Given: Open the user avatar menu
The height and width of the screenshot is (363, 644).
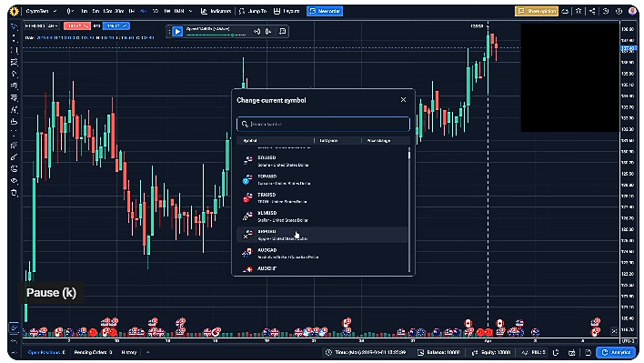Looking at the screenshot, I should click(632, 11).
